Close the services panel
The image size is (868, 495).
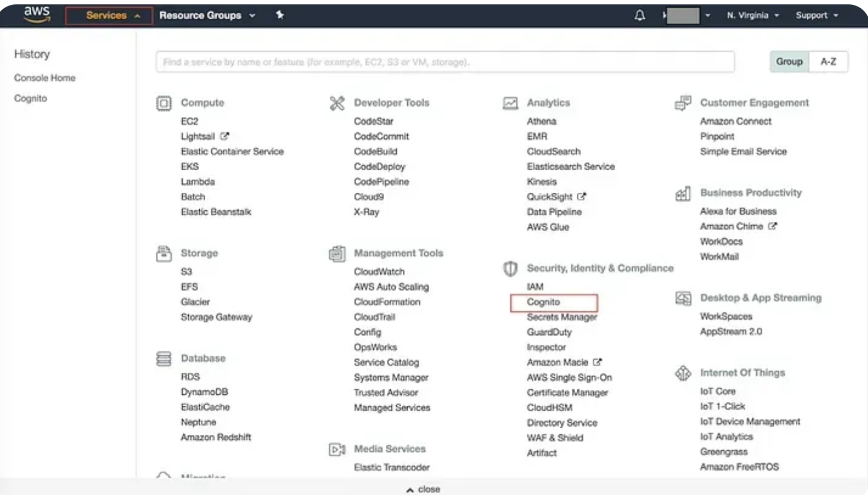tap(424, 489)
